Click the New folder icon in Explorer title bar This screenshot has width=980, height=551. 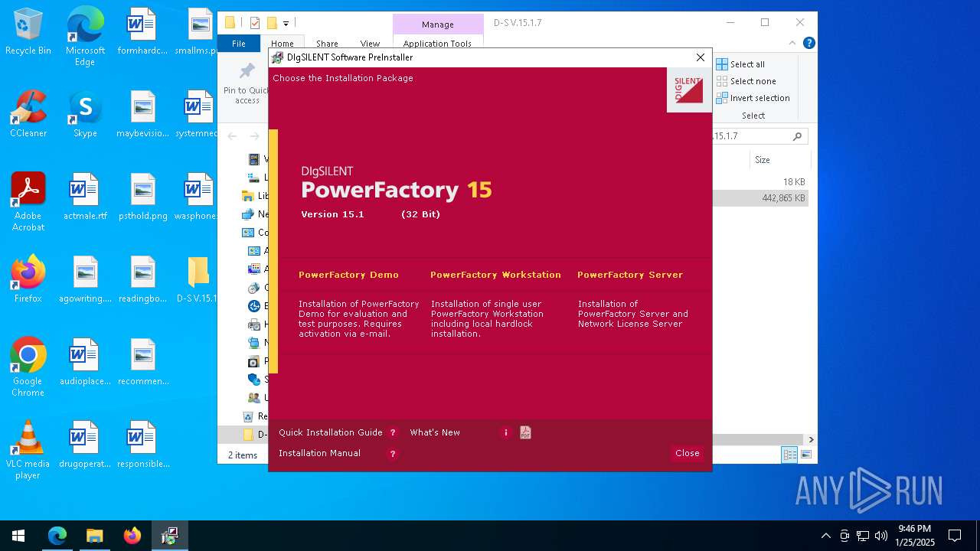tap(272, 23)
